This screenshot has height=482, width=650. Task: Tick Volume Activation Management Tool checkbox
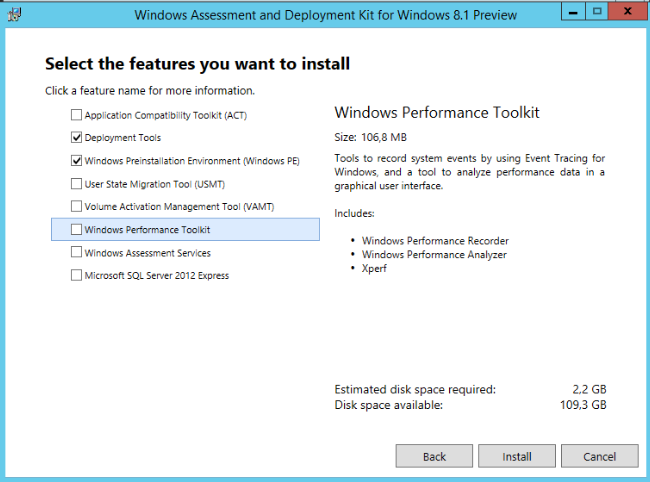[x=77, y=207]
